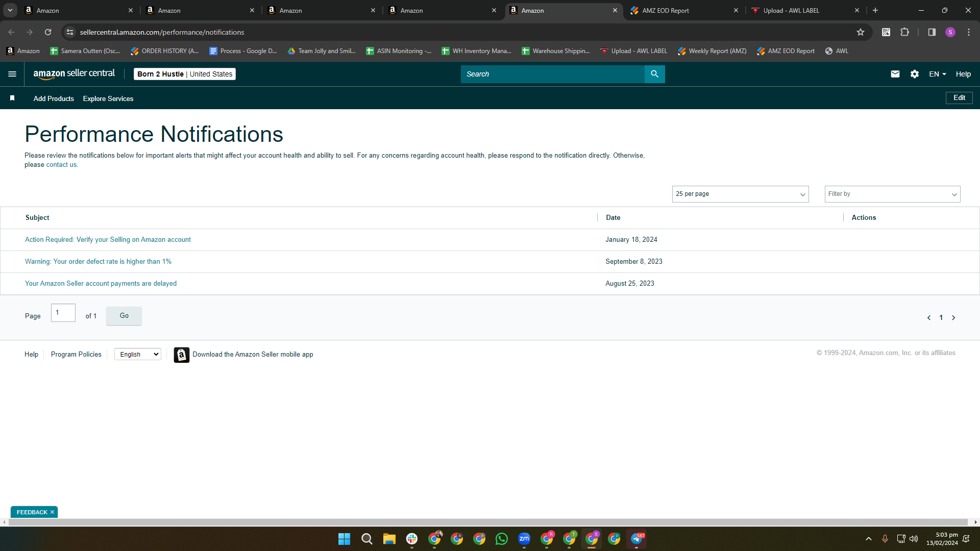Open the volume control in tray

[x=914, y=539]
